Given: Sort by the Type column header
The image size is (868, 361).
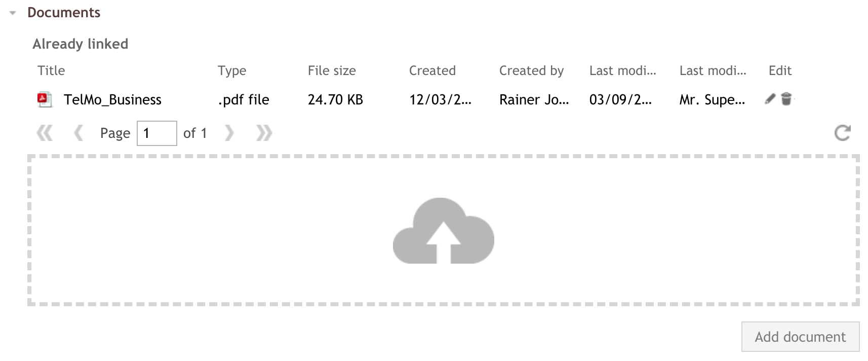Looking at the screenshot, I should click(x=232, y=70).
